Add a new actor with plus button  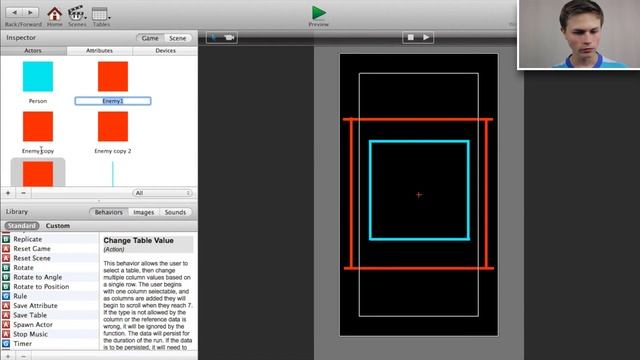pyautogui.click(x=8, y=193)
